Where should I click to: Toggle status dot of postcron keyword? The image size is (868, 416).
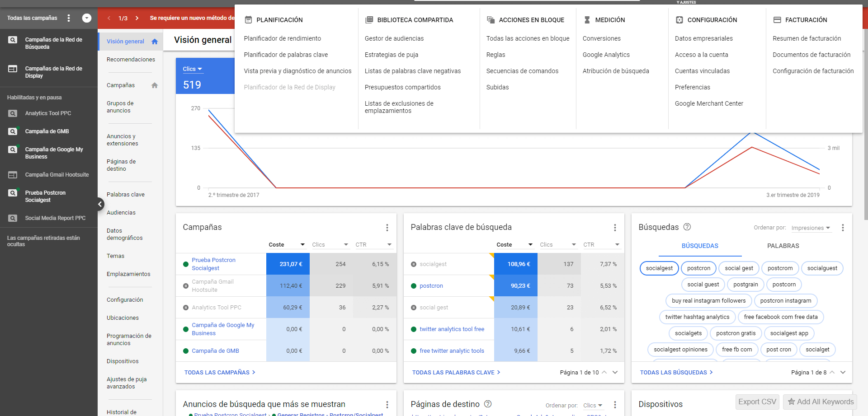pyautogui.click(x=414, y=286)
